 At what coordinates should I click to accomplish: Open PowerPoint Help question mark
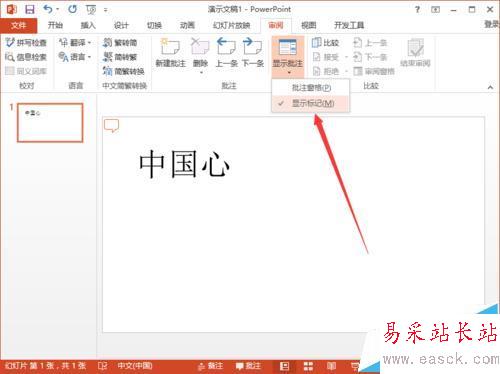click(x=417, y=10)
